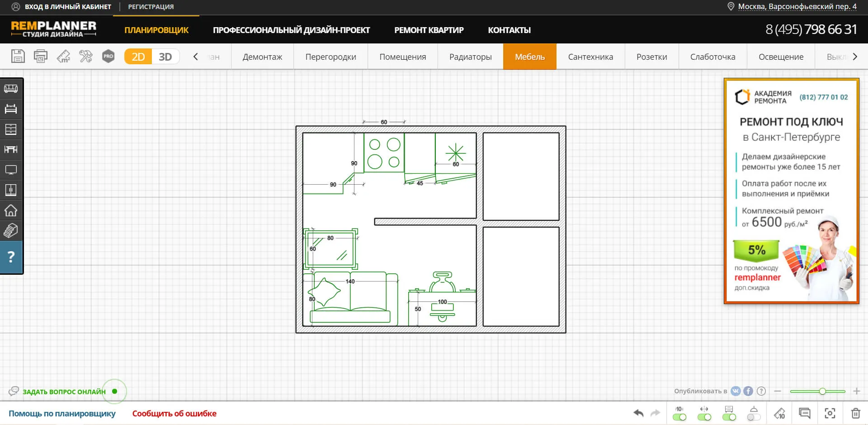The height and width of the screenshot is (425, 868).
Task: Open the comments speech bubbles tool
Action: [x=805, y=413]
